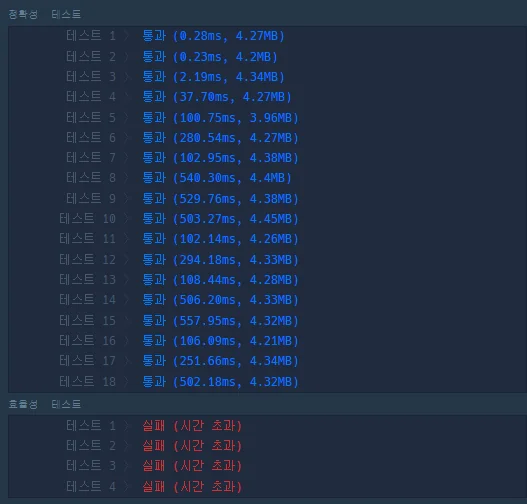Click 테스트 3 label under 정확성 테스트
The image size is (527, 504).
(91, 77)
